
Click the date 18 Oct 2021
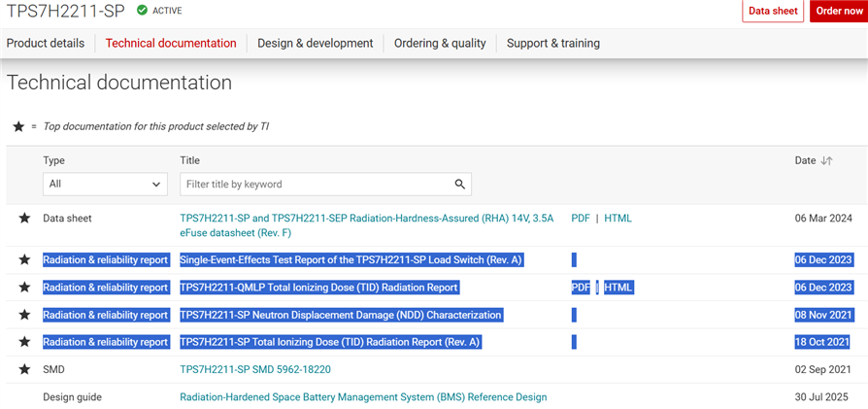click(822, 342)
